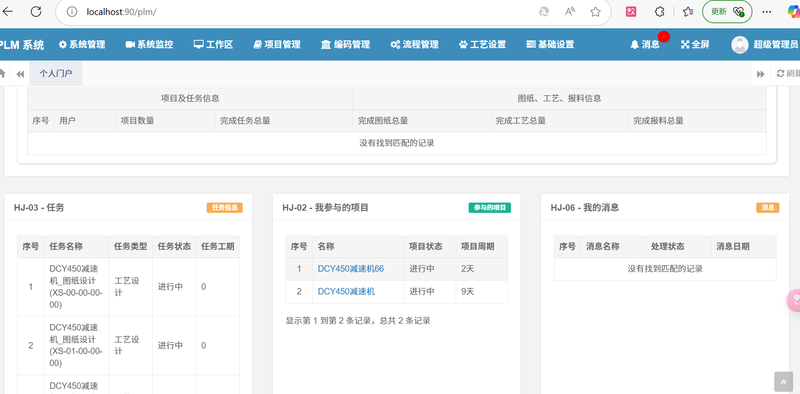View site information icon in address bar
Image resolution: width=800 pixels, height=394 pixels.
72,12
